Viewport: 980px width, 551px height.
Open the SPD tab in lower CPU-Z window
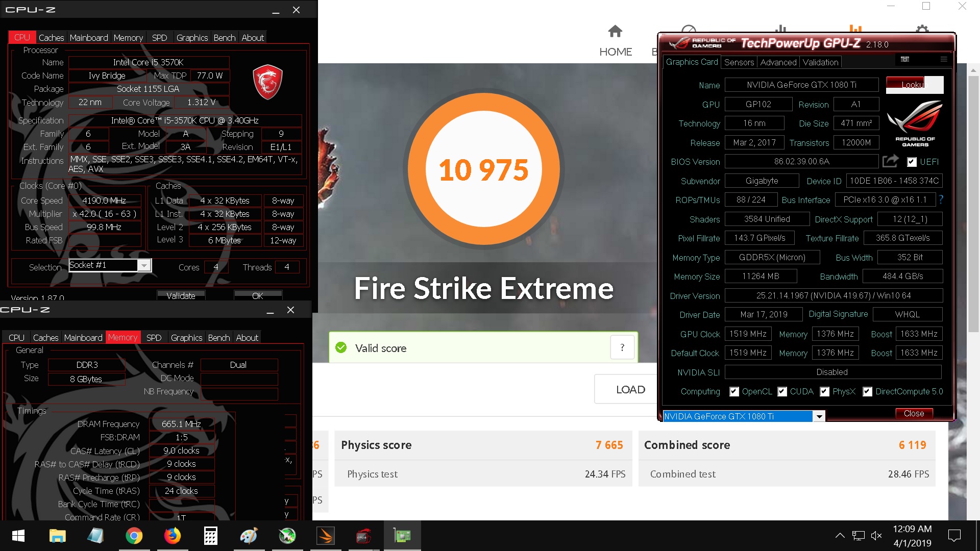(x=154, y=338)
